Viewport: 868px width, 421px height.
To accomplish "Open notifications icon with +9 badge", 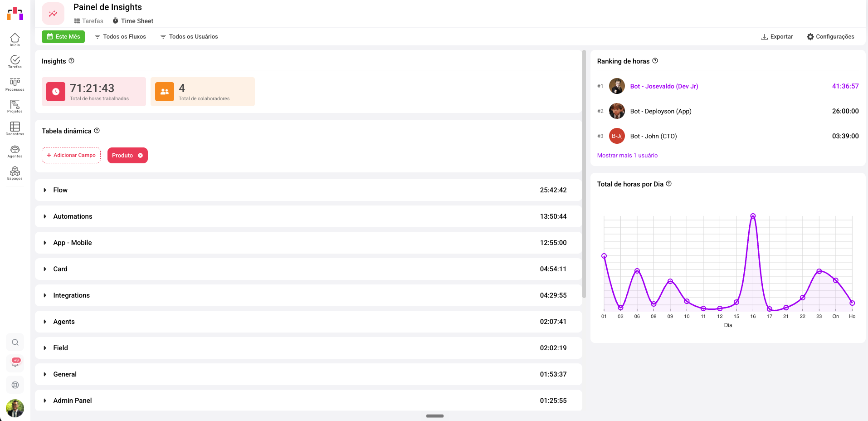I will 15,362.
